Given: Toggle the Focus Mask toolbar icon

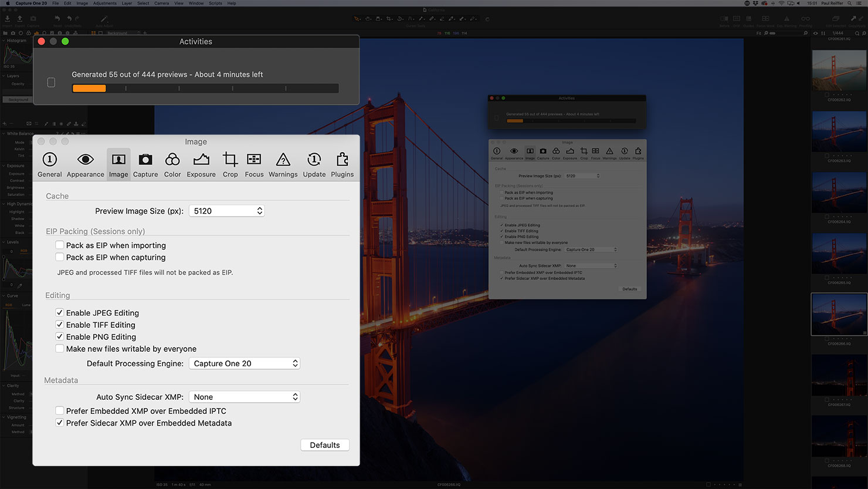Looking at the screenshot, I should [x=765, y=20].
